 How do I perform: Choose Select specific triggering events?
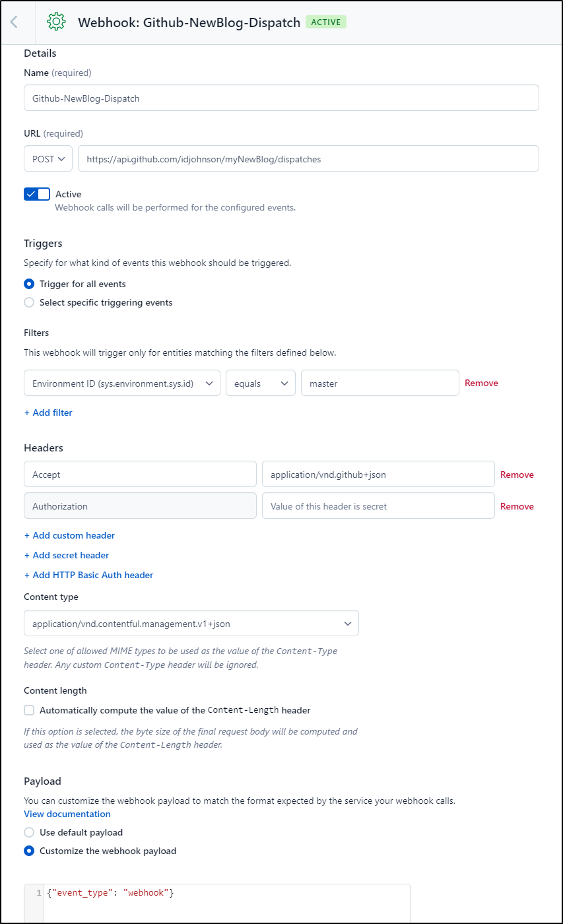pos(29,302)
